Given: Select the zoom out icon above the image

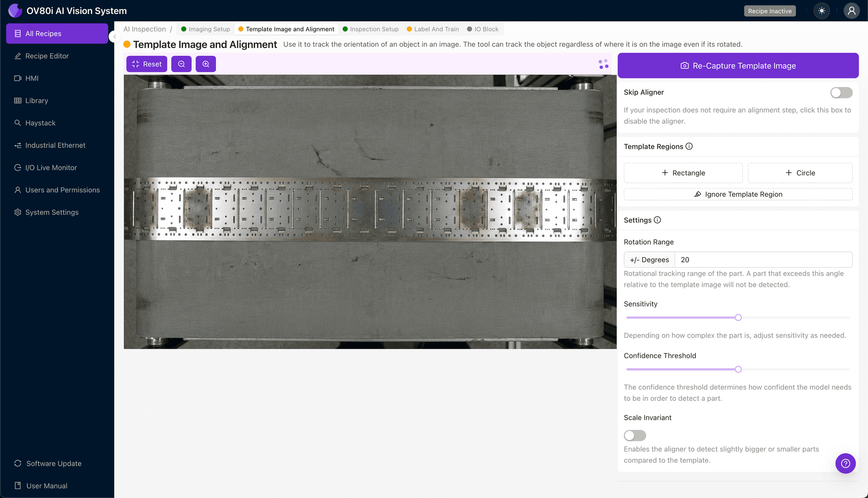Looking at the screenshot, I should click(181, 64).
